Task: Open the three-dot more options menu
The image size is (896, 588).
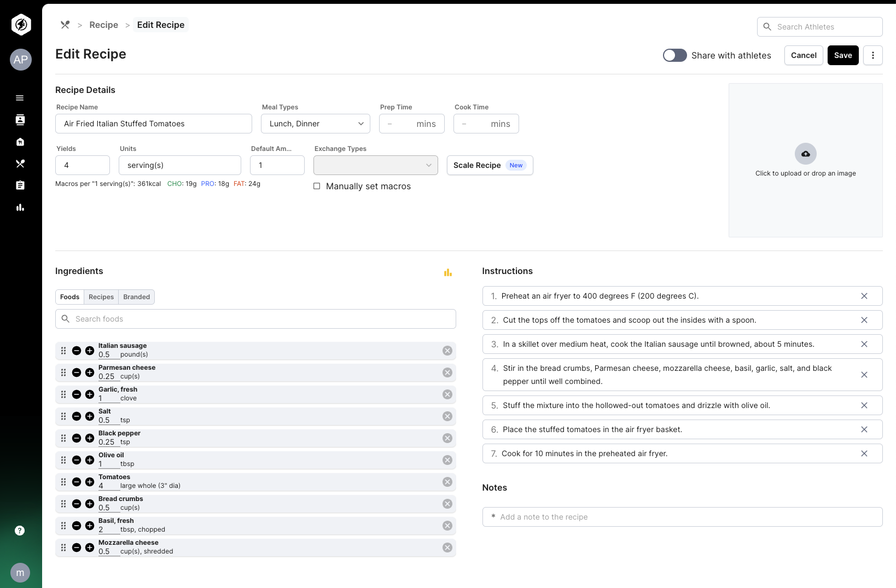Action: (873, 55)
